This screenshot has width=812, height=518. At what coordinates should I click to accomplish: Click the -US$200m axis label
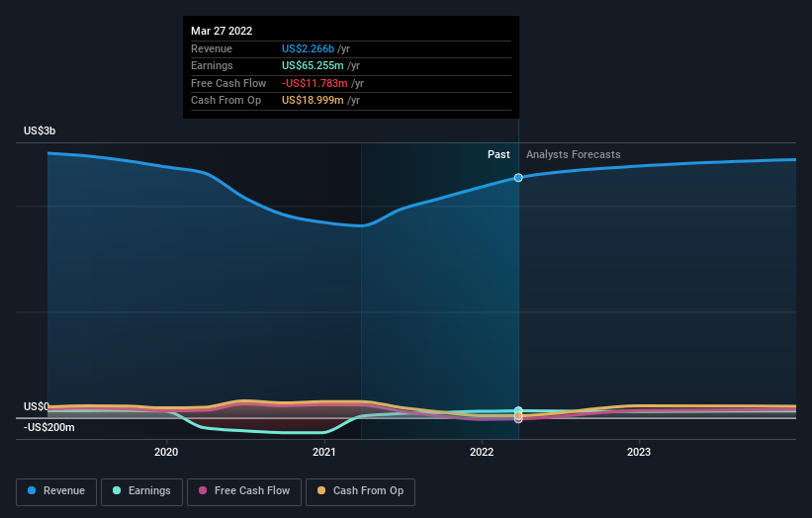tap(49, 427)
